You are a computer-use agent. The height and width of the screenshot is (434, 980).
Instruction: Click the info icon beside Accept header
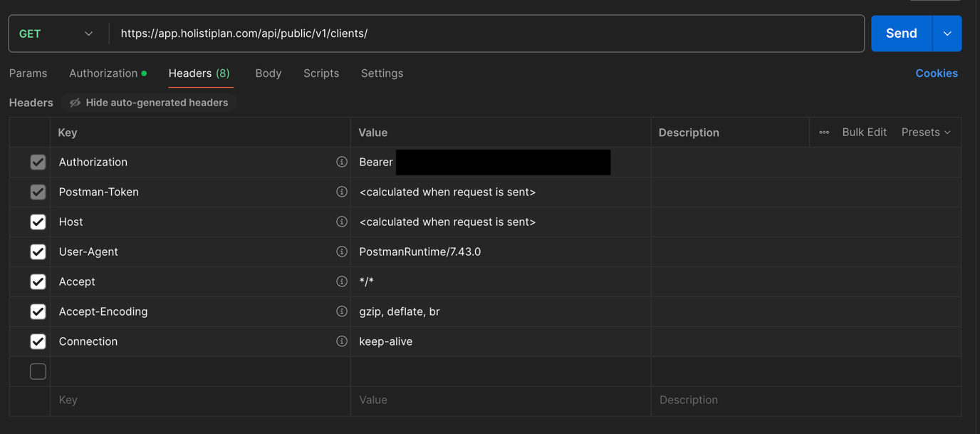[x=342, y=281]
